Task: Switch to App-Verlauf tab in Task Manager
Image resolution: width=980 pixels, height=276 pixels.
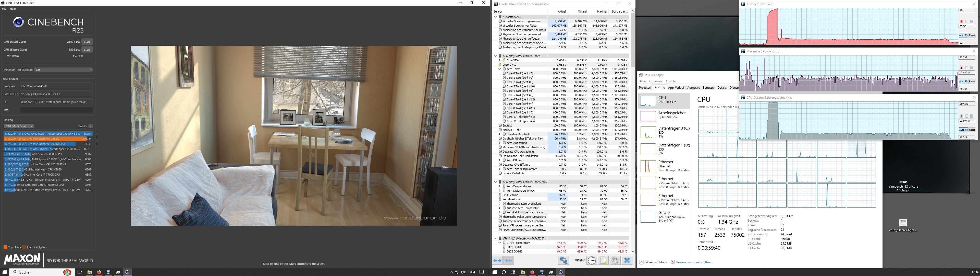Action: 676,88
